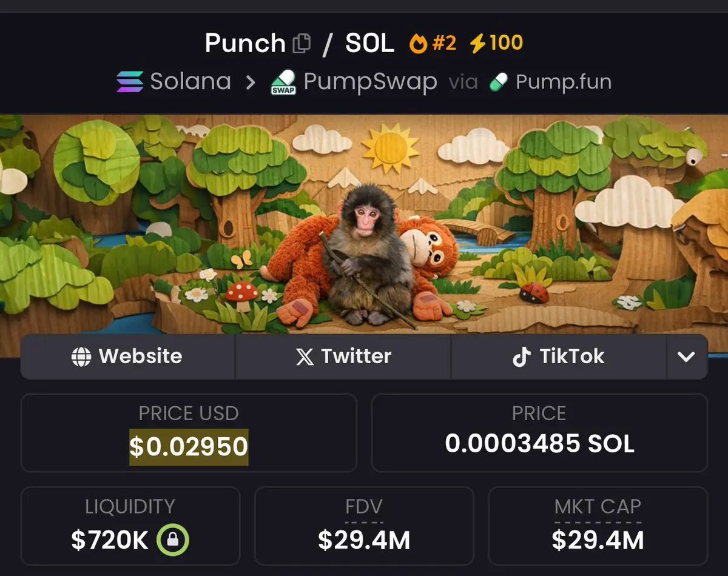This screenshot has width=728, height=576.
Task: Click the PumpSwap swap logo icon
Action: [283, 82]
